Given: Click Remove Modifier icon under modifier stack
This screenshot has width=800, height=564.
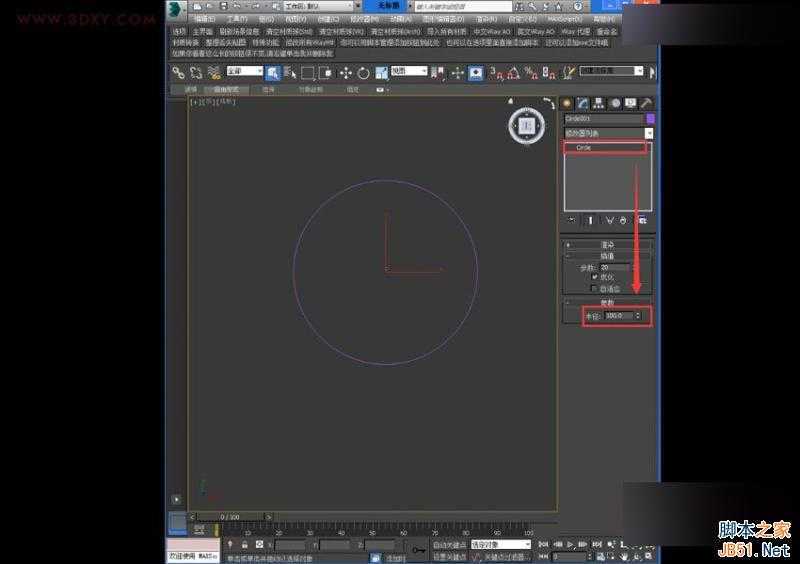Looking at the screenshot, I should click(623, 220).
